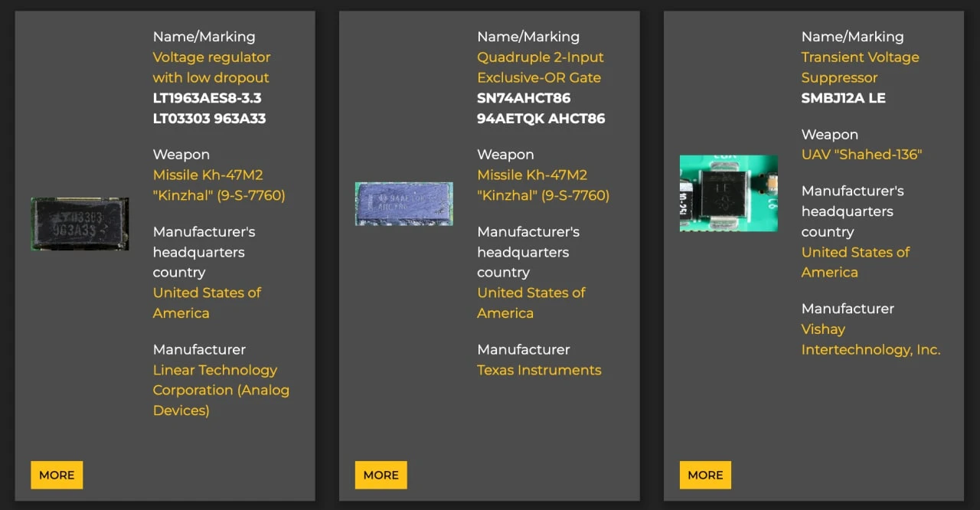Open 'Voltage regulator with low dropout' link
980x510 pixels.
click(211, 67)
